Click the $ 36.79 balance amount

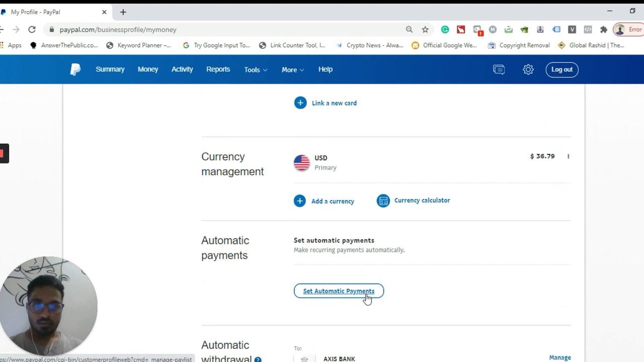click(542, 156)
